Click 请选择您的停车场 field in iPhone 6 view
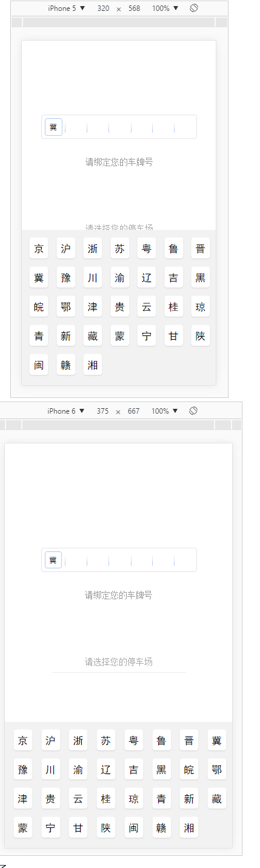This screenshot has height=868, width=260. tap(119, 662)
